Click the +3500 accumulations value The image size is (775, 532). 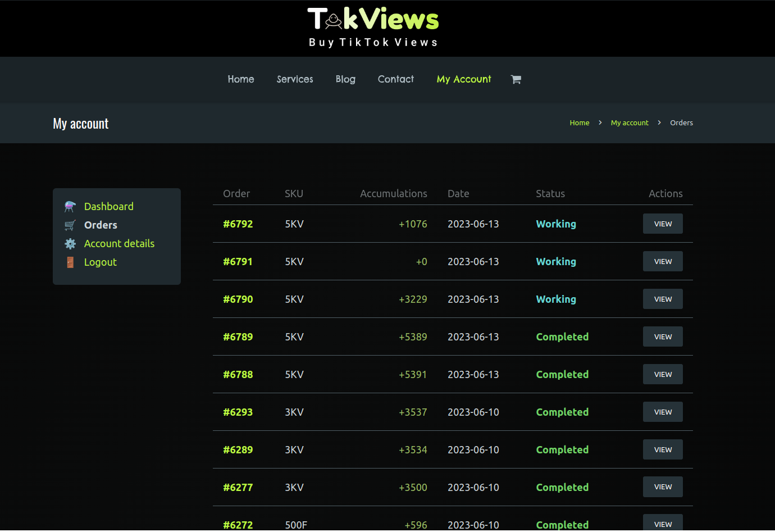(413, 488)
